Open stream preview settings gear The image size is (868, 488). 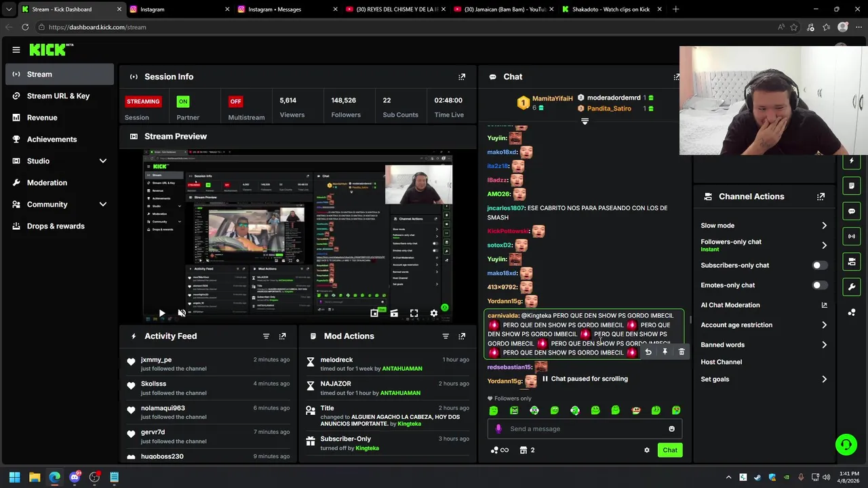pyautogui.click(x=434, y=313)
